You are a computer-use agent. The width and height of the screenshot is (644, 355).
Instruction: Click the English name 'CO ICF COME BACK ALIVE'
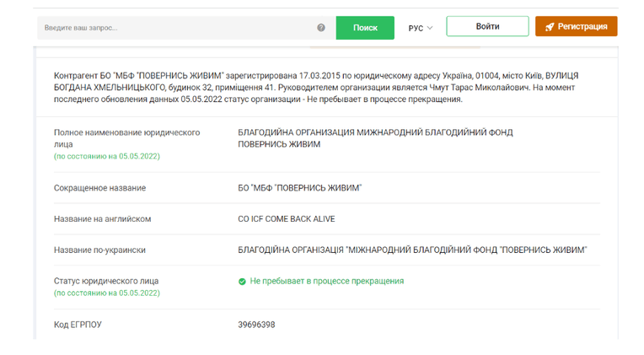coord(287,219)
